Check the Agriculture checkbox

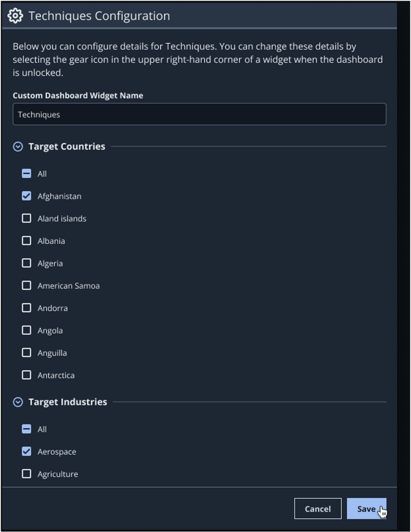click(27, 473)
